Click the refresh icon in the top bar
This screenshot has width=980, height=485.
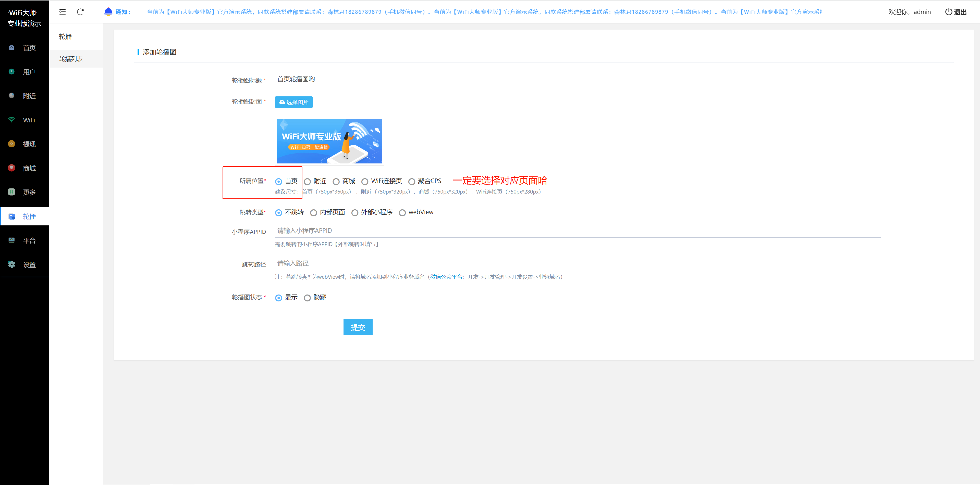coord(80,12)
